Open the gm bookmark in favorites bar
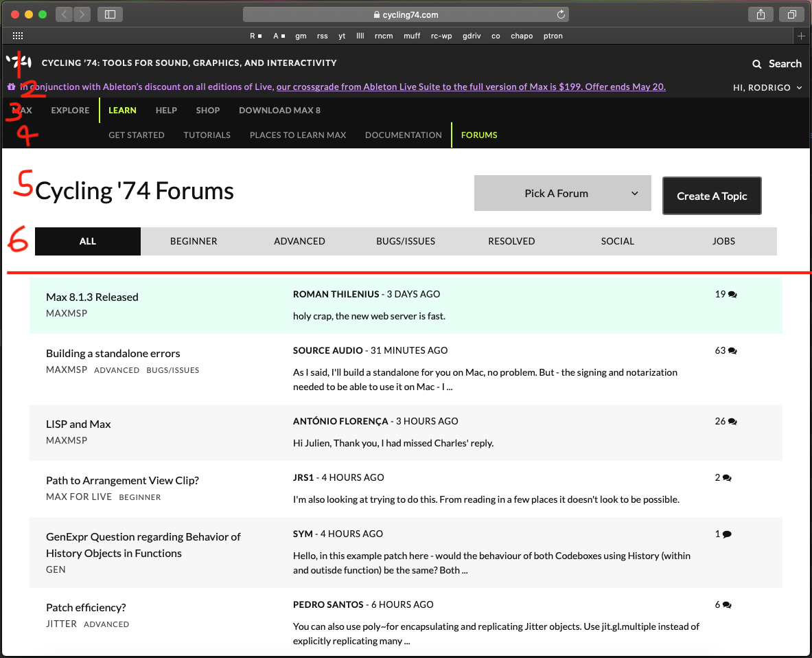 pyautogui.click(x=301, y=36)
